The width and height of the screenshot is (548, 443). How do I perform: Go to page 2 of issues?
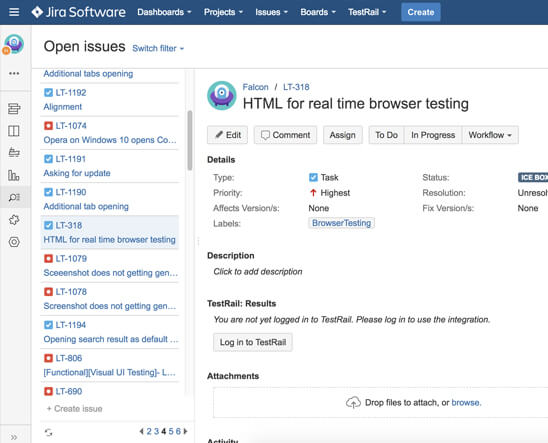149,431
